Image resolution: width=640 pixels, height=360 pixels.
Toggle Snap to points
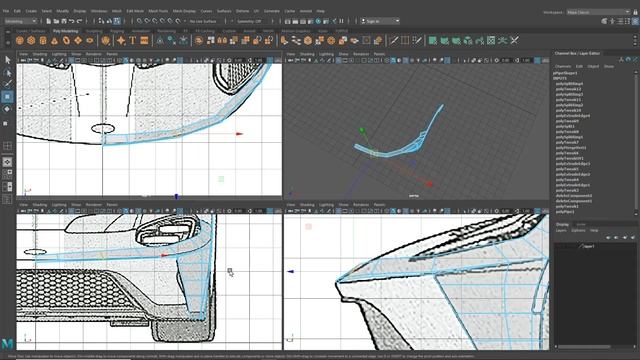pyautogui.click(x=155, y=21)
